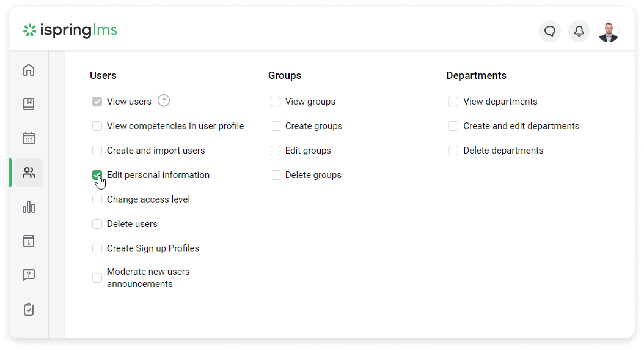
Task: Open the question chat sidebar icon
Action: [x=29, y=275]
